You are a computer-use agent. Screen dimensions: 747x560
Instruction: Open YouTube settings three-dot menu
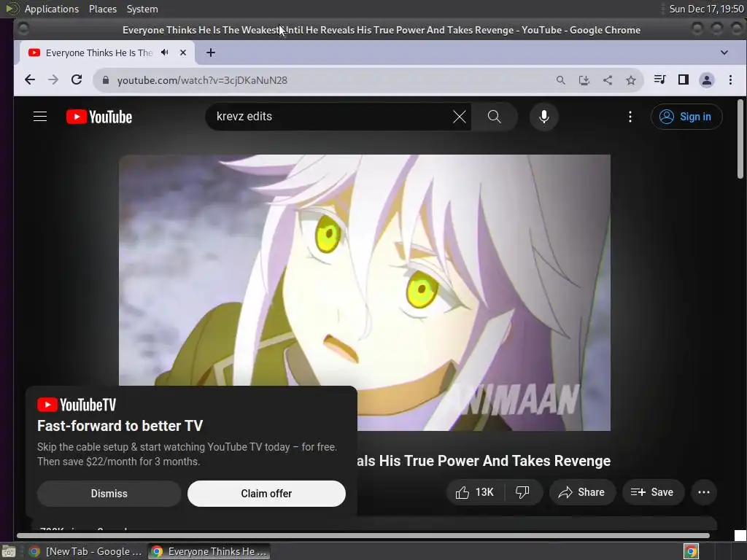coord(630,117)
